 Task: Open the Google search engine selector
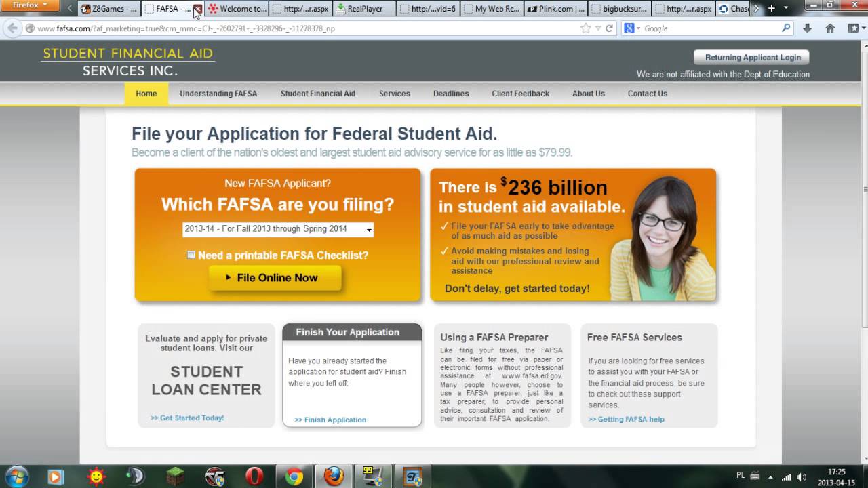[631, 28]
